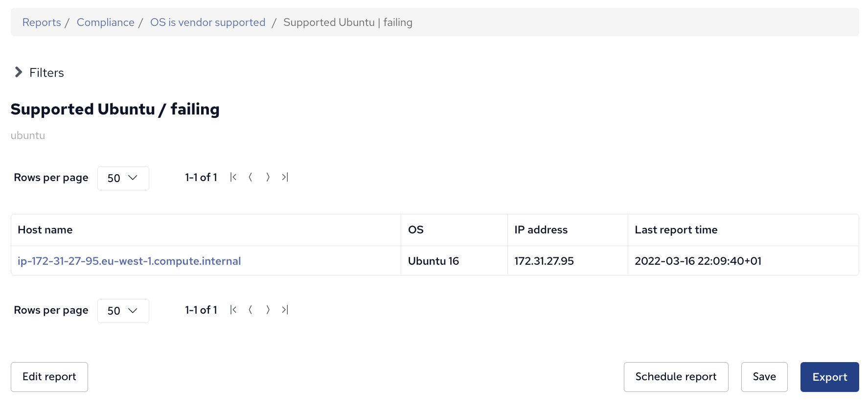Export the report

point(829,377)
